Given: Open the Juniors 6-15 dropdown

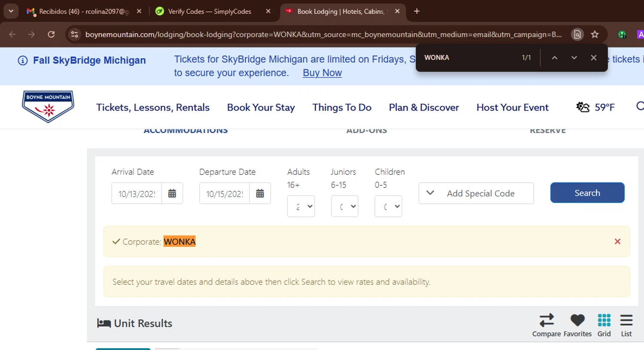Looking at the screenshot, I should [345, 206].
